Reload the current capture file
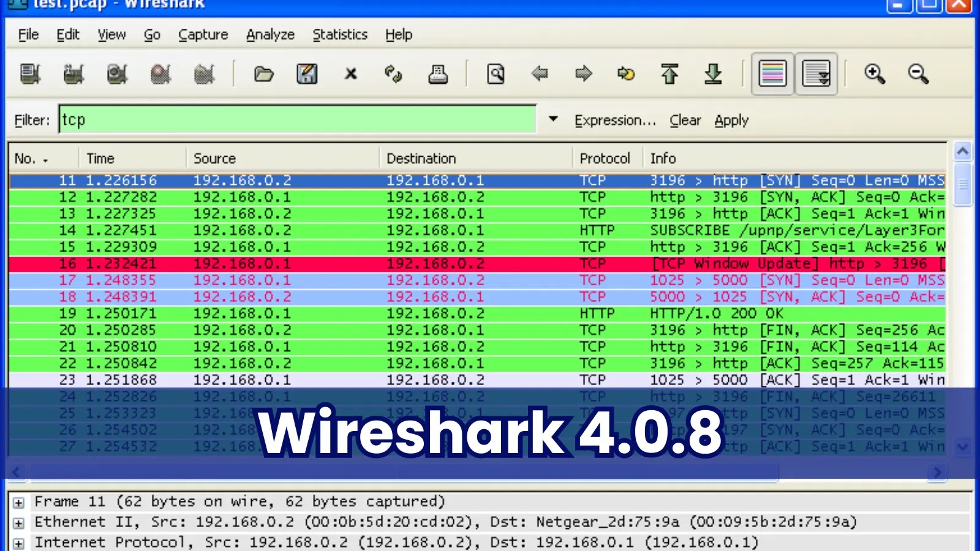 394,74
